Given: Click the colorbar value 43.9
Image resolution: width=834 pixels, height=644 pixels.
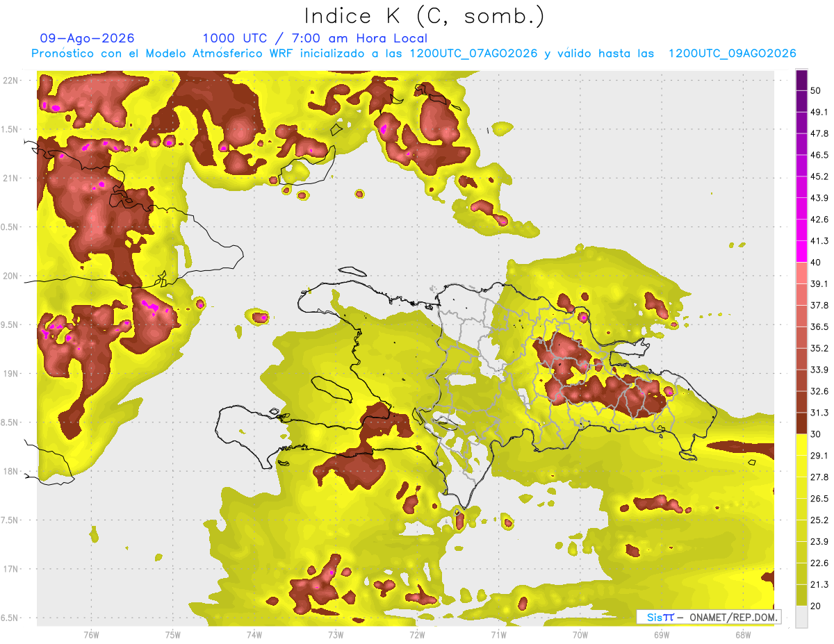Looking at the screenshot, I should [x=819, y=198].
